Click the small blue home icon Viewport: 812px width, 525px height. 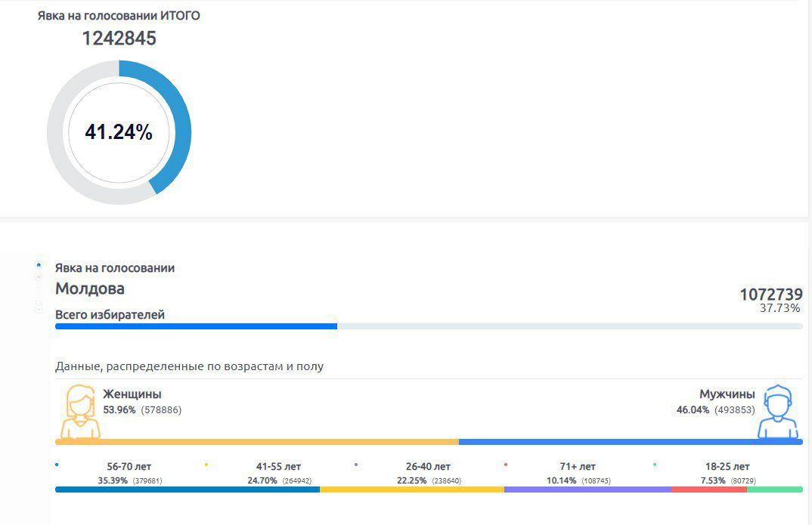39,265
